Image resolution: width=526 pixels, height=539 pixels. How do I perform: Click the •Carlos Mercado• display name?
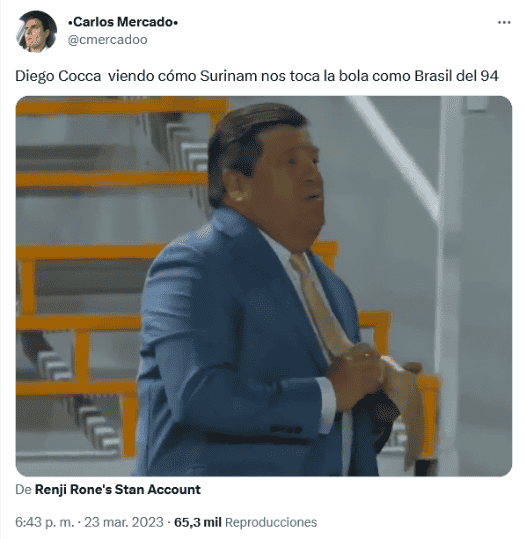tap(123, 22)
